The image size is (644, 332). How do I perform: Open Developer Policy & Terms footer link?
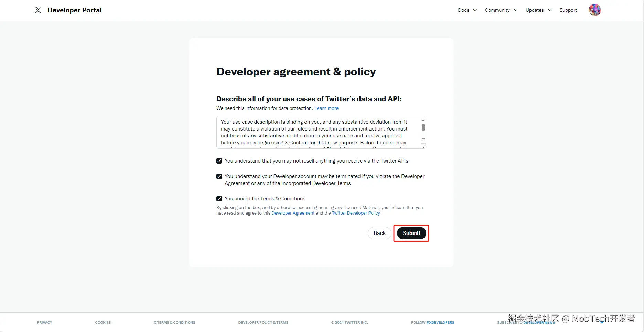click(x=263, y=323)
